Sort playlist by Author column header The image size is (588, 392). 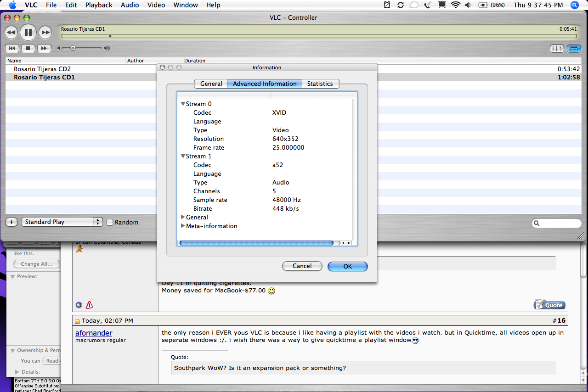[x=154, y=61]
